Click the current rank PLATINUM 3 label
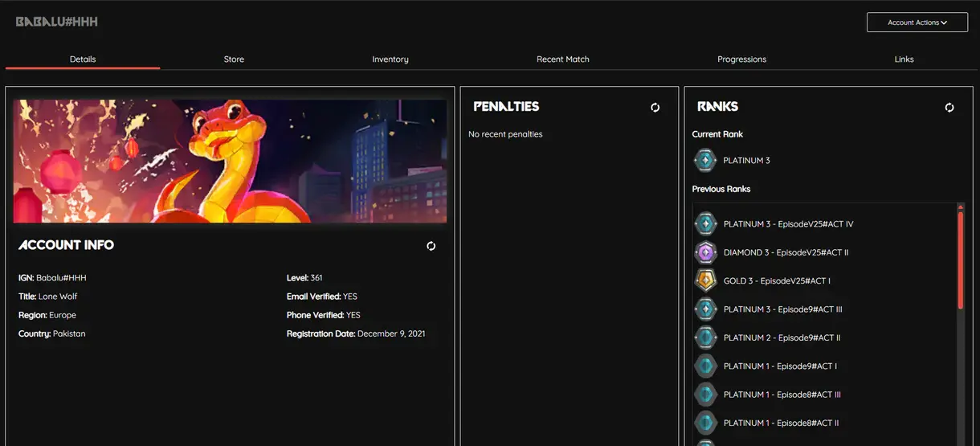 click(747, 161)
